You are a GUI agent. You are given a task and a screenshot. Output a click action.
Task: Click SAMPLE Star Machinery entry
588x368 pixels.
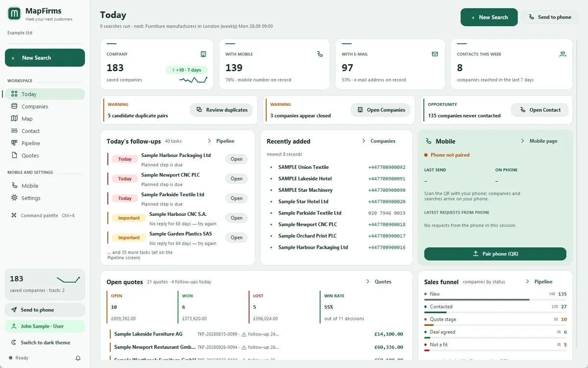(x=305, y=190)
